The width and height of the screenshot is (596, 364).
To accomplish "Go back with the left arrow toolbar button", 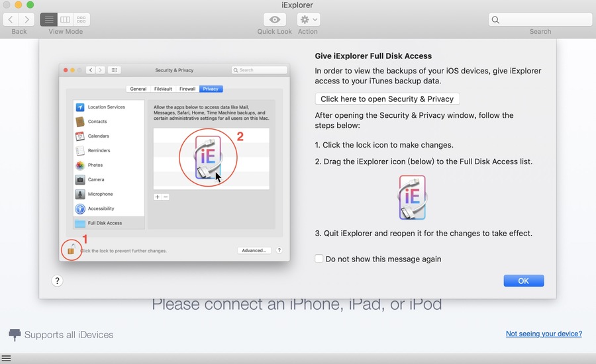I will [x=11, y=19].
